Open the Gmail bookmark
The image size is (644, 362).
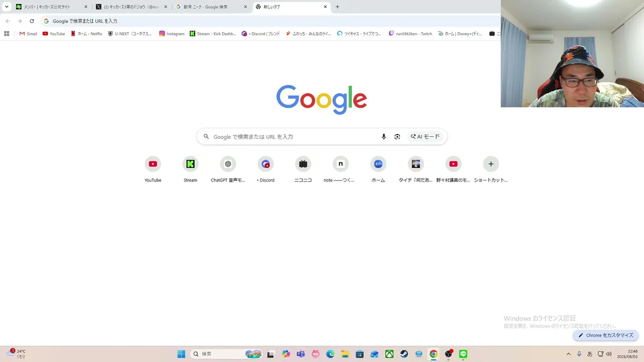click(28, 34)
